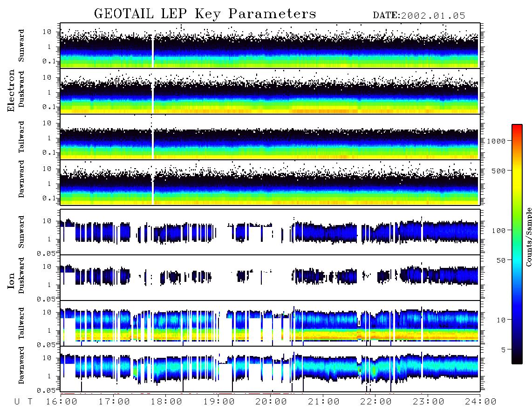Select the "22:00" time tick label
This screenshot has height=410, width=532.
click(x=376, y=402)
